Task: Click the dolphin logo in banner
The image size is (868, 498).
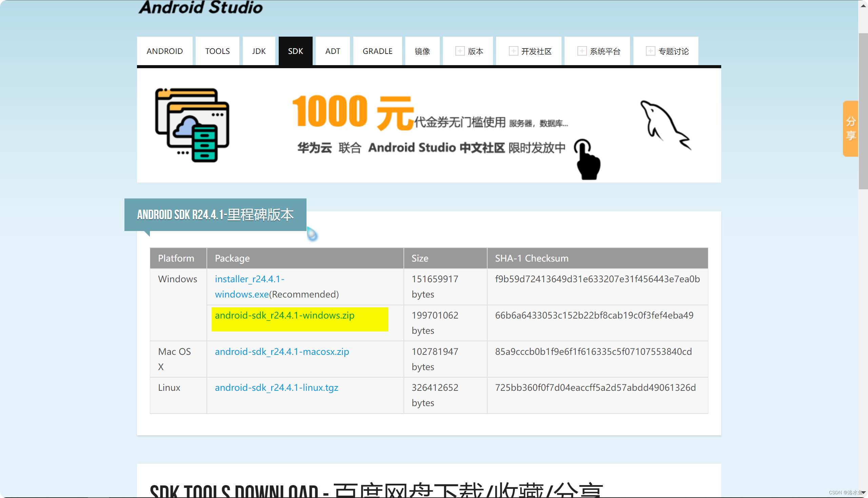Action: (x=665, y=125)
